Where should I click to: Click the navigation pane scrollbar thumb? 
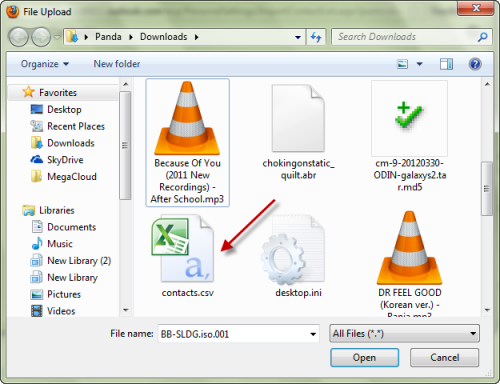125,145
